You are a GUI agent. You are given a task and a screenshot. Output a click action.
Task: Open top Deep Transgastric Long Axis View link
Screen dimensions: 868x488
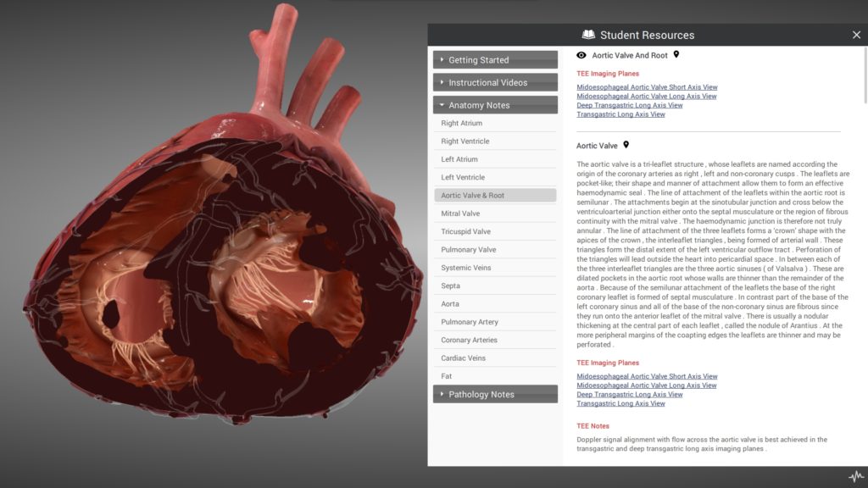click(x=629, y=106)
